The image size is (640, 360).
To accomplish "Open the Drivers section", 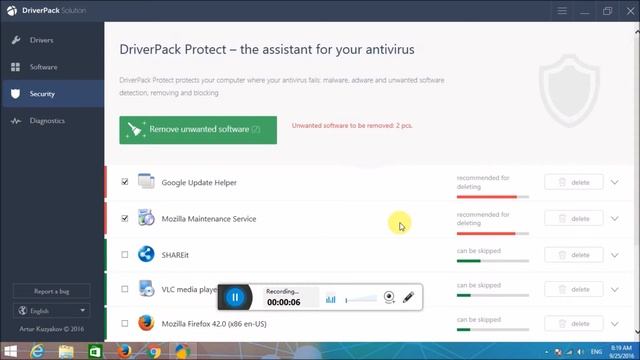I will click(52, 40).
